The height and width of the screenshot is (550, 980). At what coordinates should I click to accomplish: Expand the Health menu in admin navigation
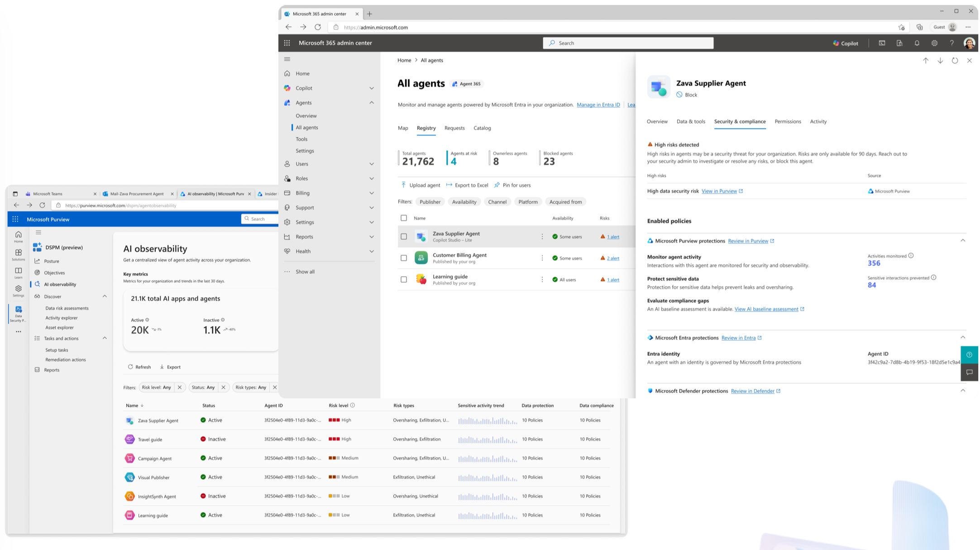[x=372, y=251]
